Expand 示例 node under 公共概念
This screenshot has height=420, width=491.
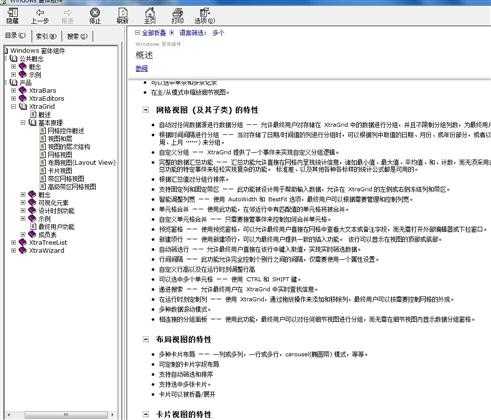click(x=13, y=75)
